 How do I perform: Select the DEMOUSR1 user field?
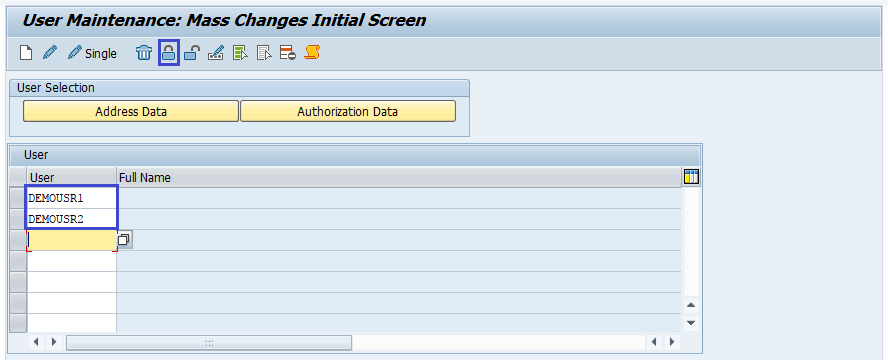[x=72, y=198]
